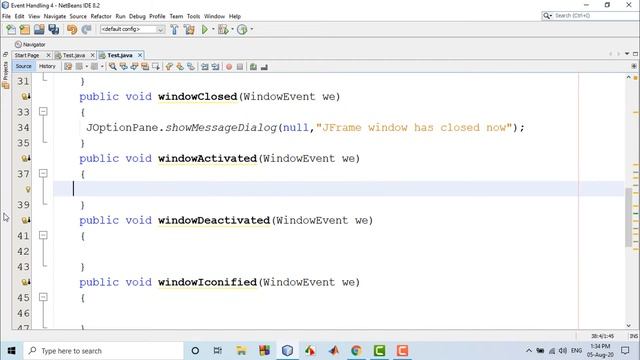Screen dimensions: 640x360
Task: Go to Next Bookmark icon
Action: click(x=180, y=67)
